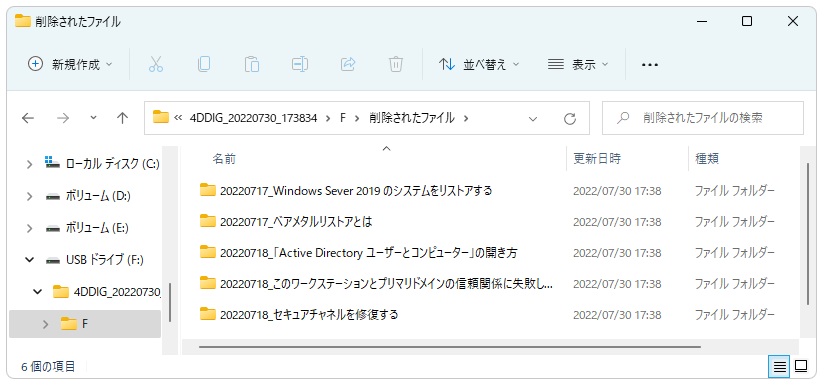The width and height of the screenshot is (821, 382).
Task: Switch to large icons view in status bar
Action: coord(801,367)
